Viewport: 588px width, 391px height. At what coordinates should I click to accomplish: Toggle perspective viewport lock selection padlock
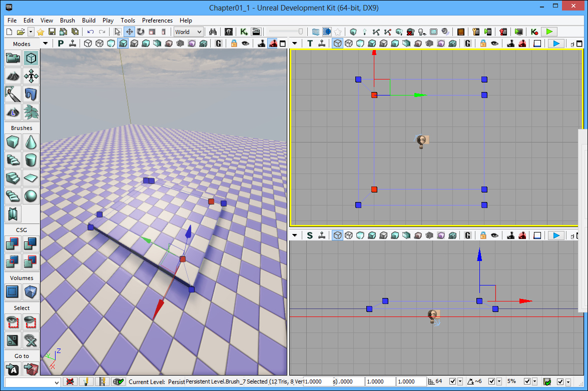point(234,43)
